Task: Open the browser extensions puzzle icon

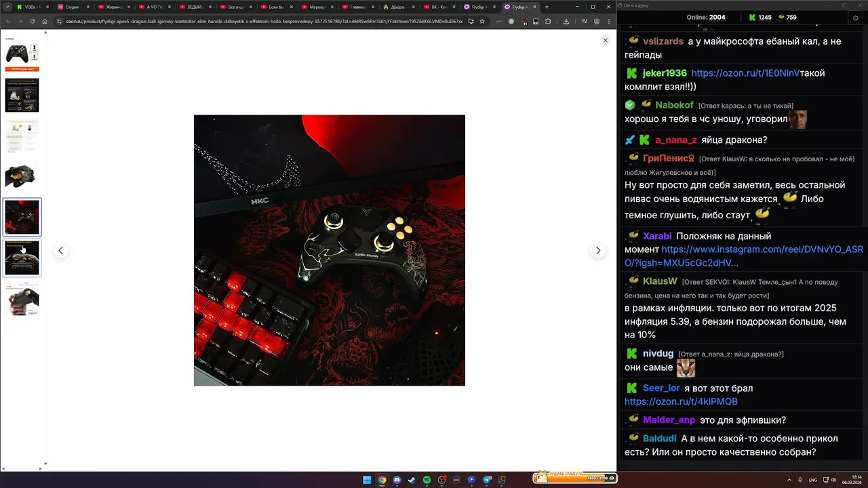Action: pyautogui.click(x=548, y=21)
